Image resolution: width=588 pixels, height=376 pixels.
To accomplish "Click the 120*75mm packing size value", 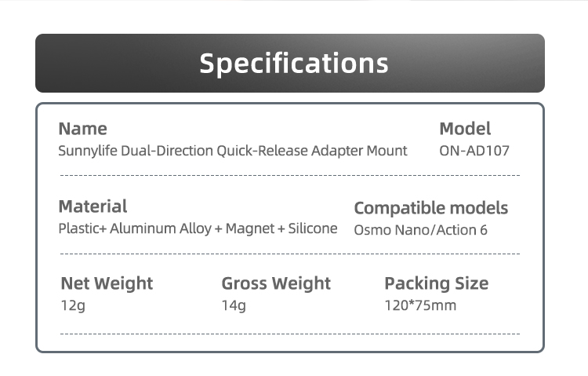I will point(420,305).
